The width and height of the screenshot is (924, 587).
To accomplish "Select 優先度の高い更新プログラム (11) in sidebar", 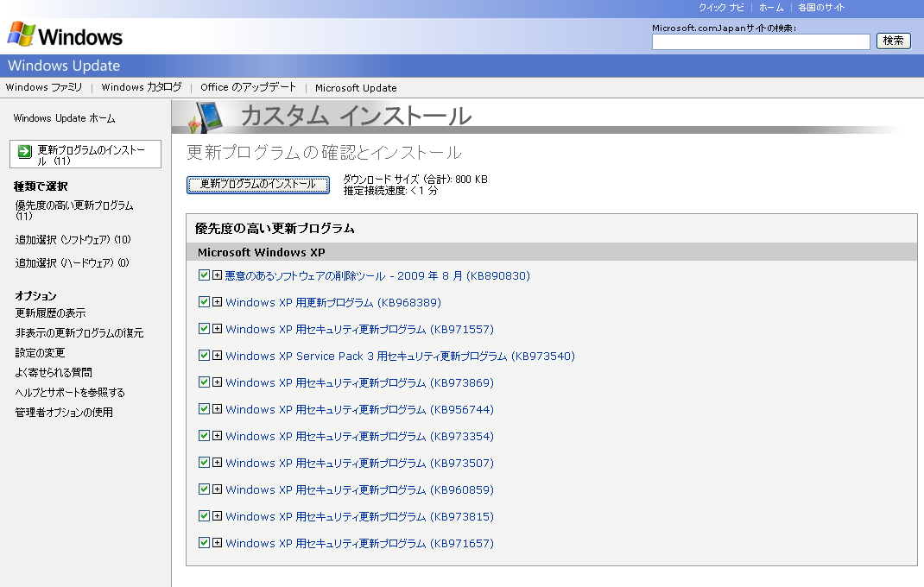I will [74, 211].
